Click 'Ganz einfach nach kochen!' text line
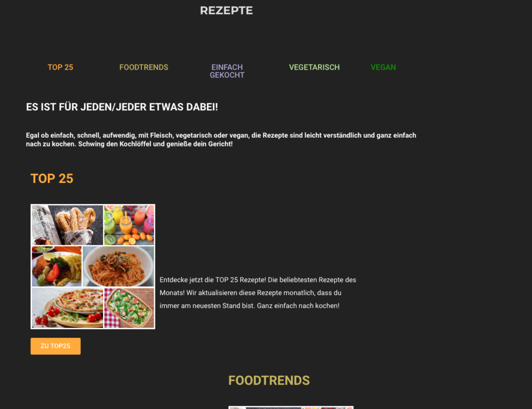Viewport: 532px width, 409px height. pyautogui.click(x=298, y=306)
